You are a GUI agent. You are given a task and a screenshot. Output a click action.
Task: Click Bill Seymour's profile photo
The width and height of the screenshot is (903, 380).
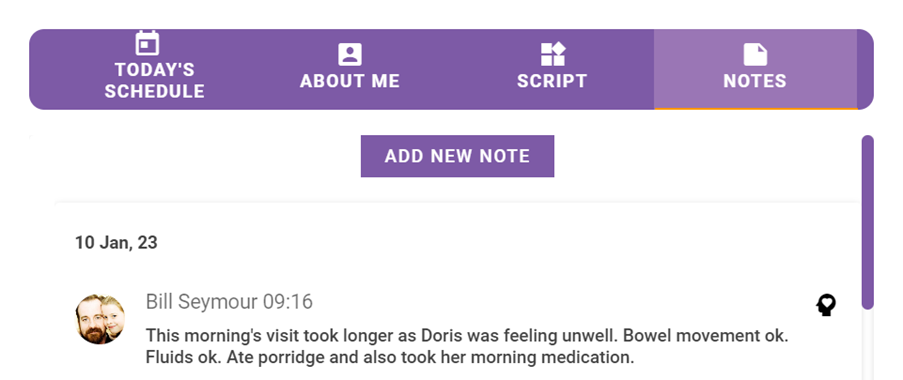click(100, 319)
